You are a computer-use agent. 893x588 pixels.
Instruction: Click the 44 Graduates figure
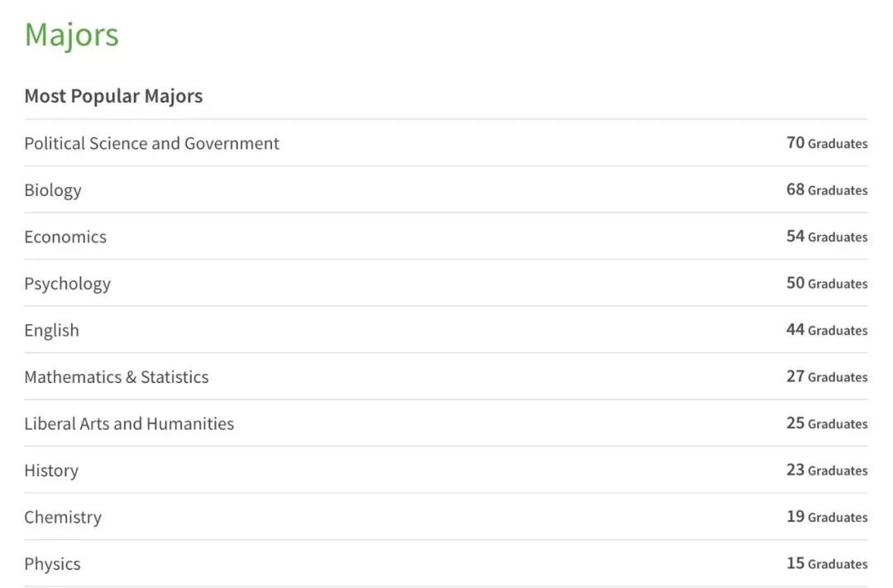(826, 330)
